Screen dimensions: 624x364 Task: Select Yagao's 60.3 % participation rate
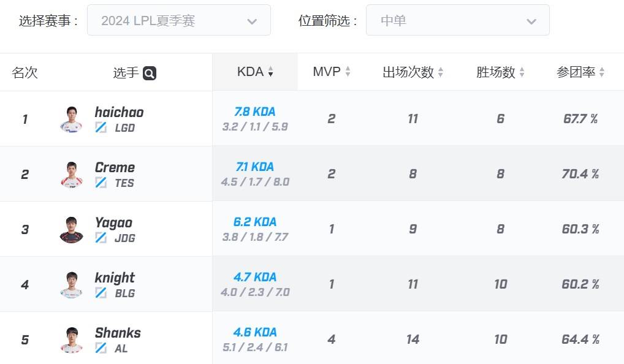580,229
